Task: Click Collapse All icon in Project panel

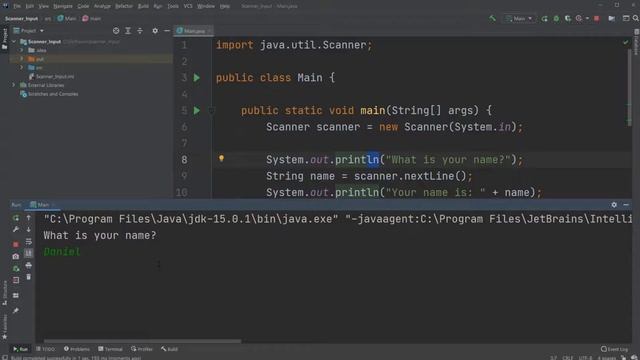Action: coord(140,31)
